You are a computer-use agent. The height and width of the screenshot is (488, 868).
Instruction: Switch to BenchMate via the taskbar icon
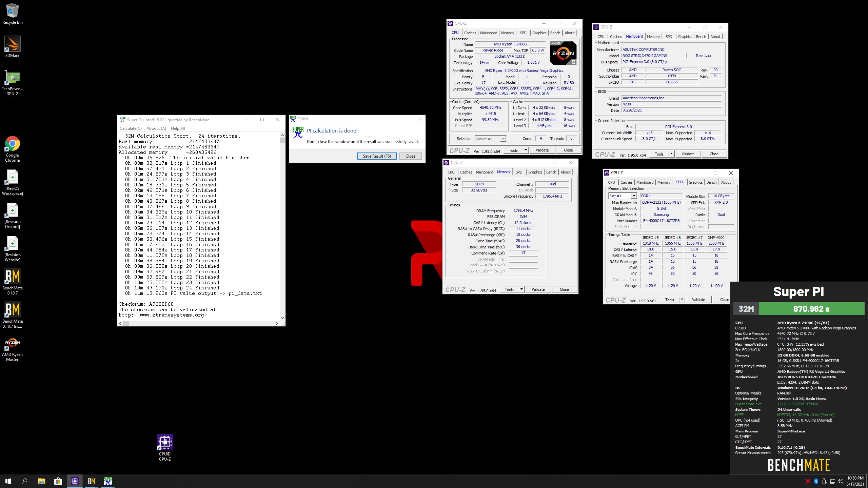92,481
